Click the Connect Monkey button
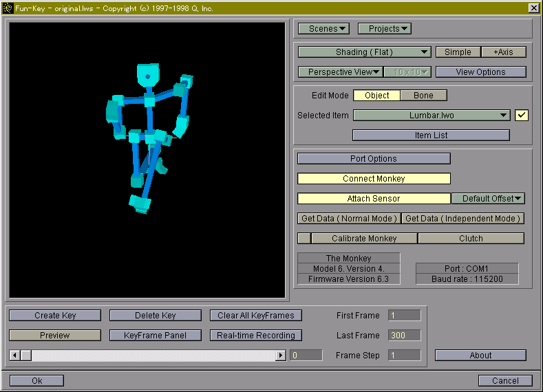This screenshot has width=543, height=392. coord(374,179)
